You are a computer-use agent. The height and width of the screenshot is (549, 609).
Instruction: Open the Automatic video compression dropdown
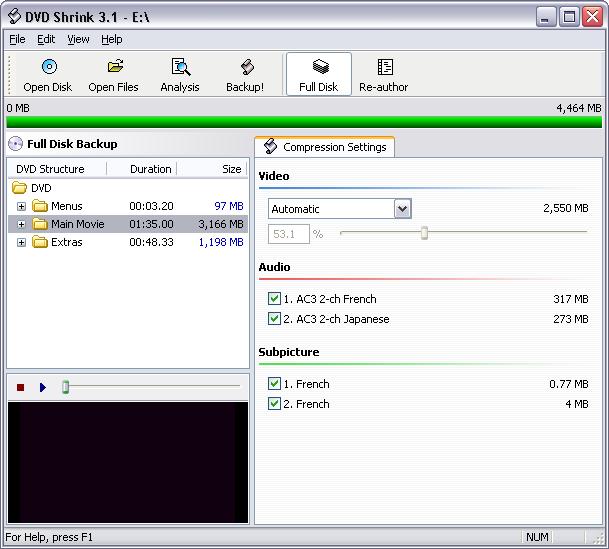(x=402, y=209)
